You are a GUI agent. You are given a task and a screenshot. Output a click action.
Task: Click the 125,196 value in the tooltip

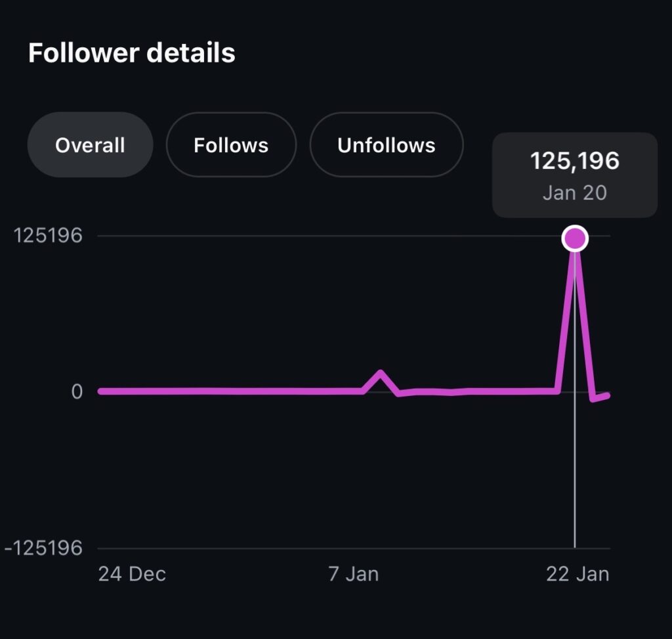(x=575, y=161)
